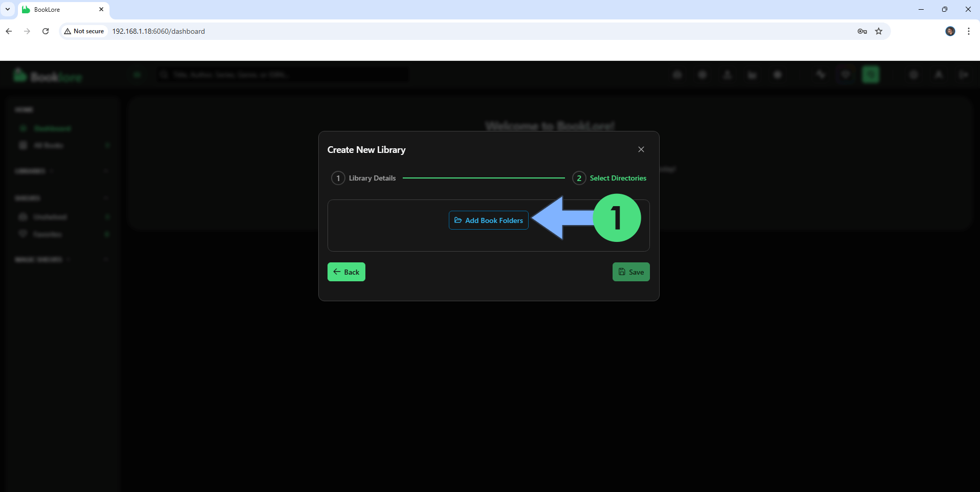Viewport: 980px width, 492px height.
Task: Close the BookLore tab
Action: point(101,9)
